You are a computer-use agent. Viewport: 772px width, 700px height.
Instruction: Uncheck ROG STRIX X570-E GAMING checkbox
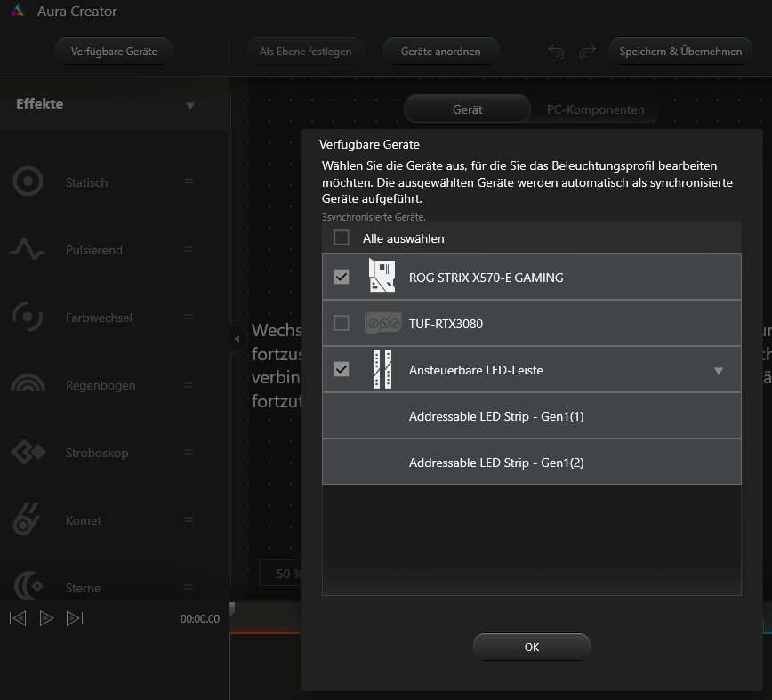(x=342, y=276)
